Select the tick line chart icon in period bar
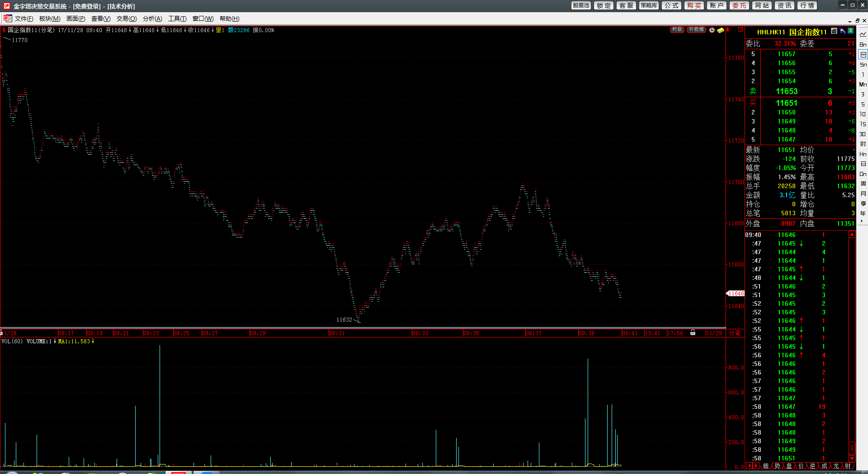 (x=863, y=34)
